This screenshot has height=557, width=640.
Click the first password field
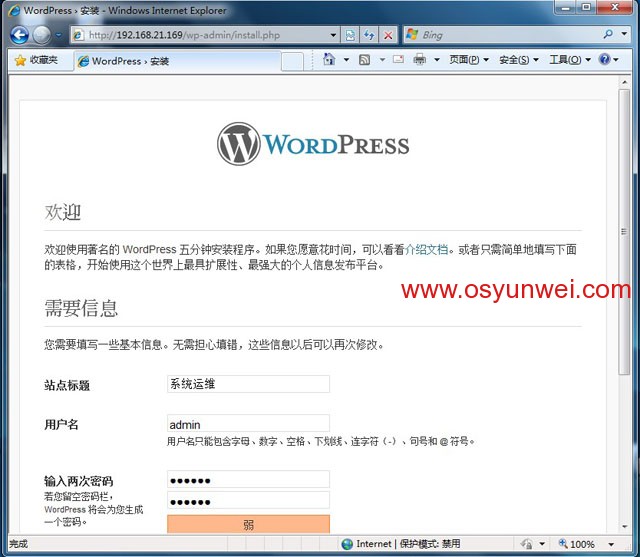click(x=248, y=479)
